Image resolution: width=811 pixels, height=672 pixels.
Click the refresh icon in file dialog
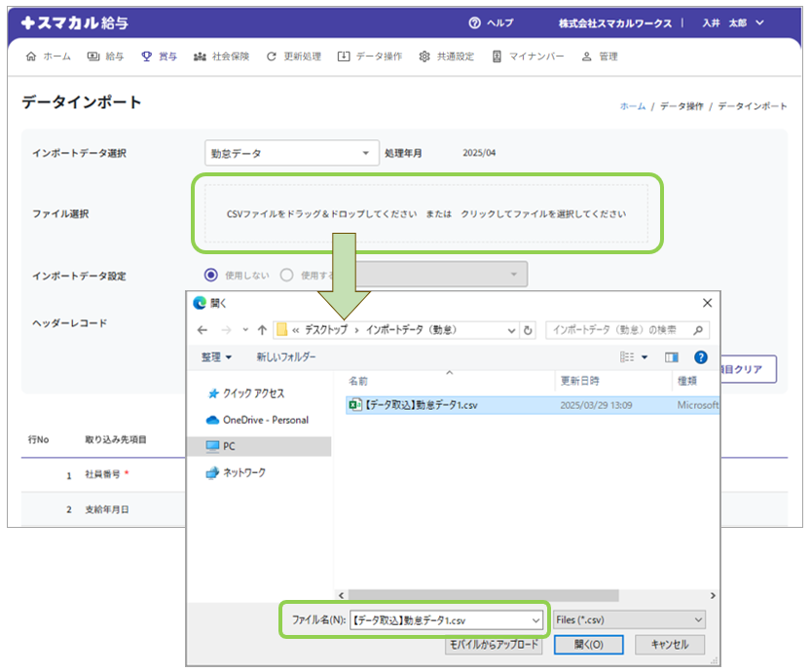pos(529,330)
